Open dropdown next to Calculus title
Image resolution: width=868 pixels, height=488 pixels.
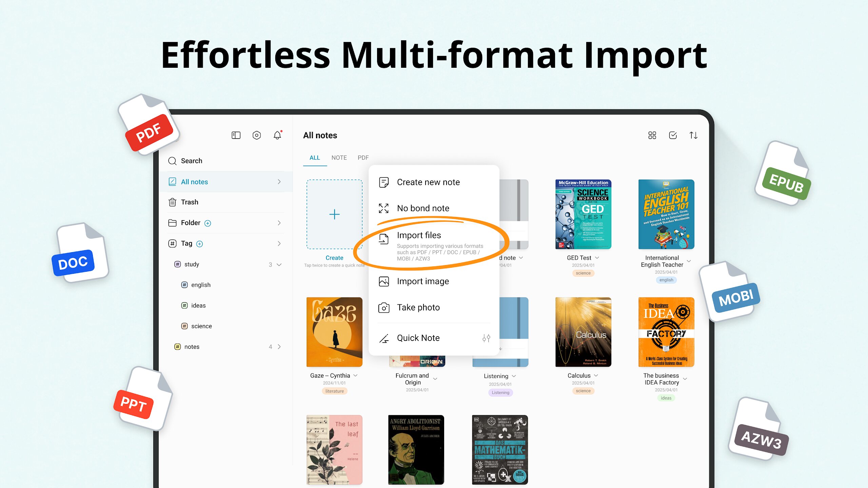point(596,375)
